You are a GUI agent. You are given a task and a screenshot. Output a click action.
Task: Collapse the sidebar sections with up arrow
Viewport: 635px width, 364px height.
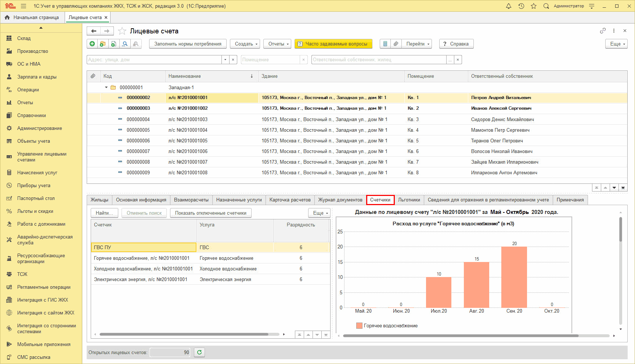41,28
